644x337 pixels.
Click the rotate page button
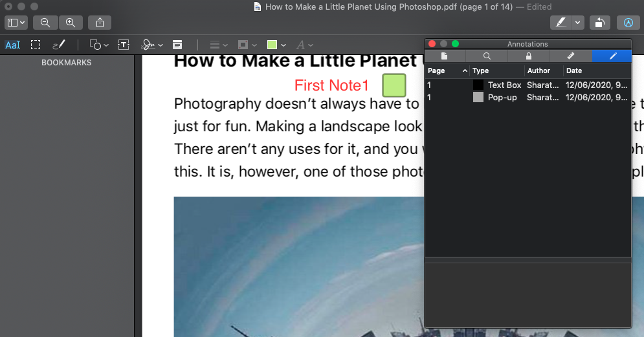pos(599,23)
